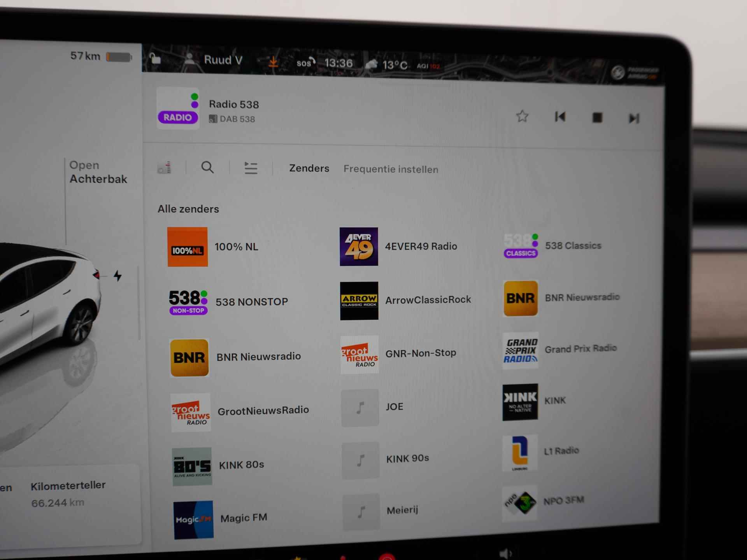Skip to previous radio station
747x560 pixels.
(560, 117)
